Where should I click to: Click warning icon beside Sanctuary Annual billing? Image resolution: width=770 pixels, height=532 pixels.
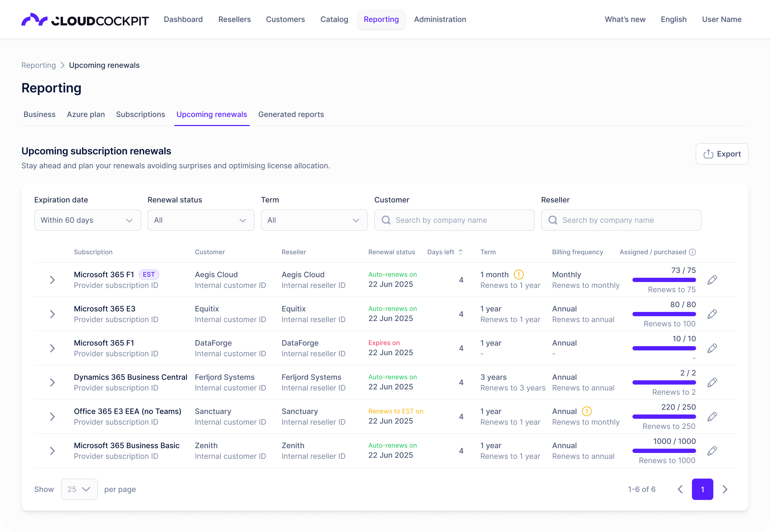tap(587, 411)
